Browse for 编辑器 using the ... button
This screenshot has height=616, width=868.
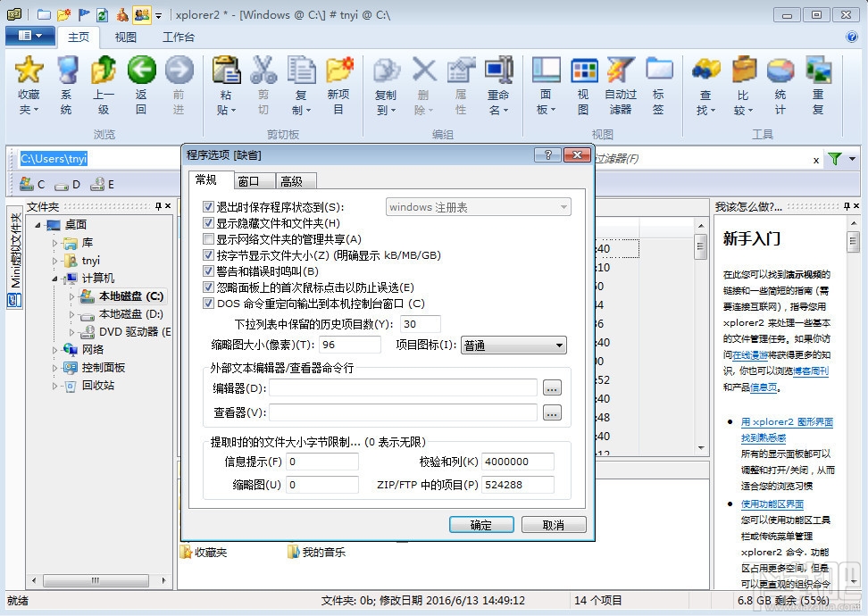[x=552, y=387]
